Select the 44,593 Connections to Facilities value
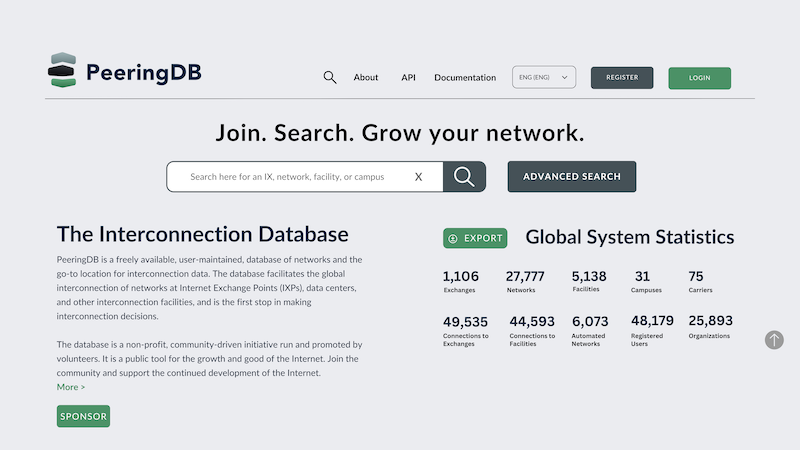 [x=532, y=321]
